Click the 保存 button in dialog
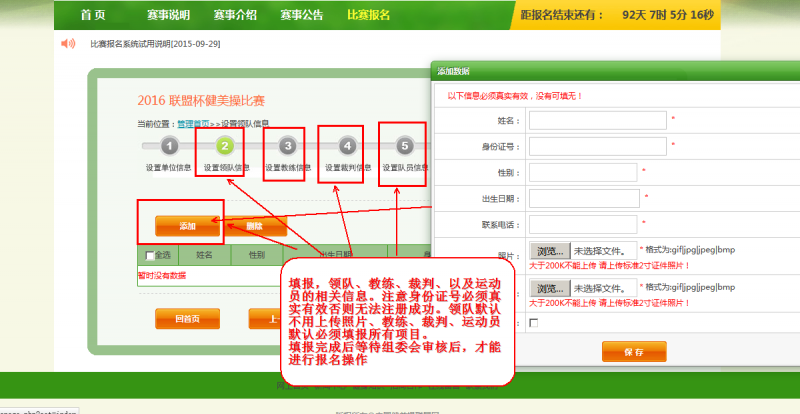 click(x=634, y=352)
